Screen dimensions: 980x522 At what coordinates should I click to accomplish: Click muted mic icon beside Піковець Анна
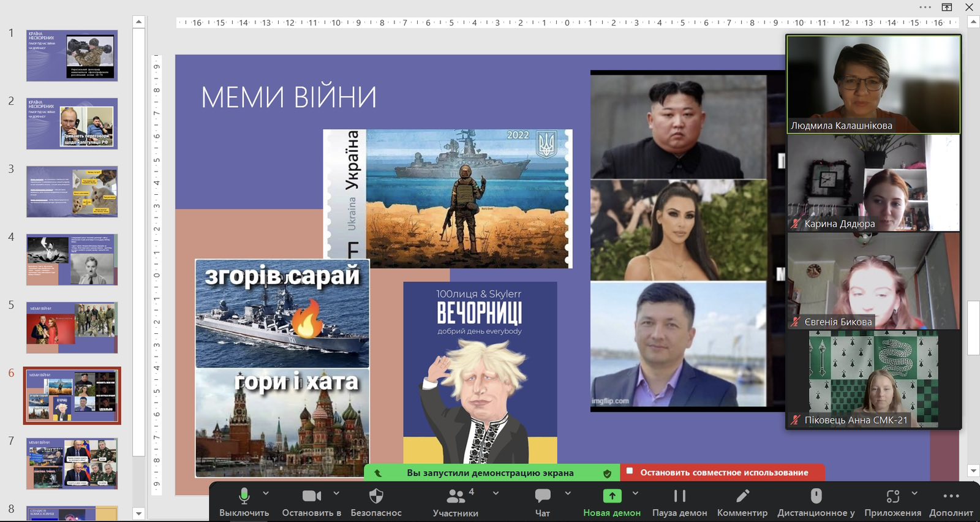[796, 420]
